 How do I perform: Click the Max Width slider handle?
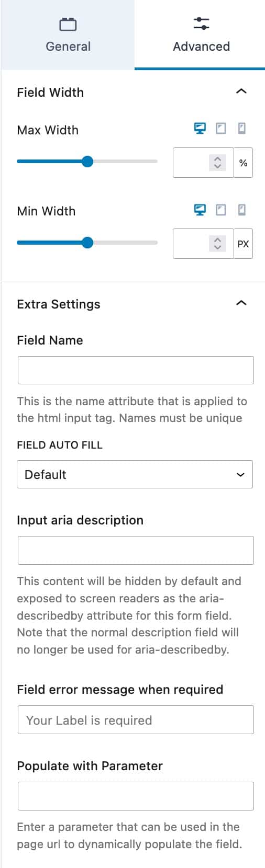(87, 162)
